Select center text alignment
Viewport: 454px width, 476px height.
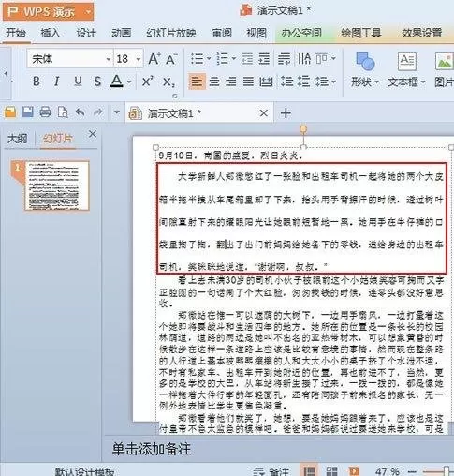[214, 82]
